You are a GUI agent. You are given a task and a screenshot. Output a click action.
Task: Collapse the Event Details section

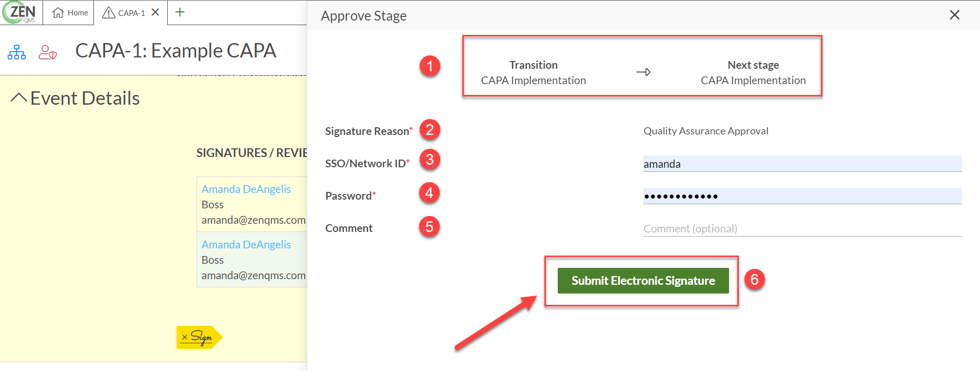(18, 96)
